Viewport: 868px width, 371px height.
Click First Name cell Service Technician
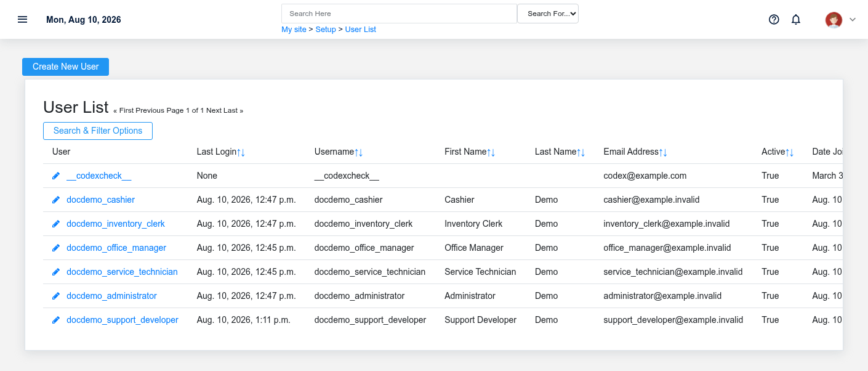[480, 272]
